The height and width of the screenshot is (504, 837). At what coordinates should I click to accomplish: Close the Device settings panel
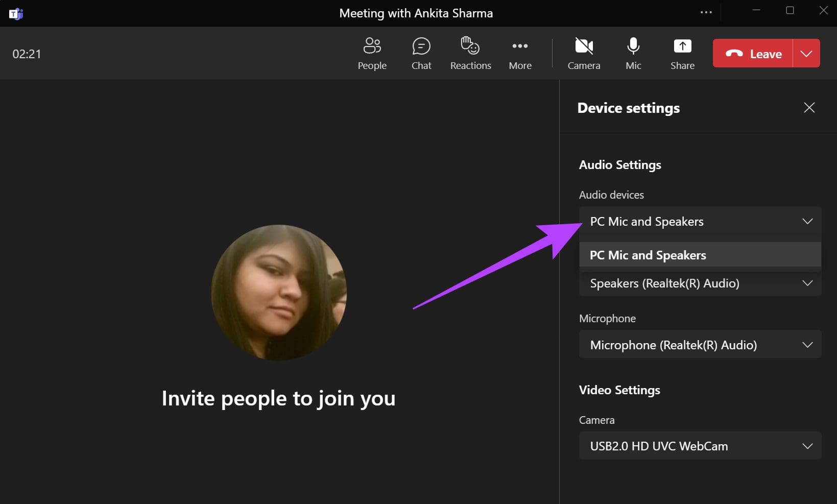click(809, 108)
